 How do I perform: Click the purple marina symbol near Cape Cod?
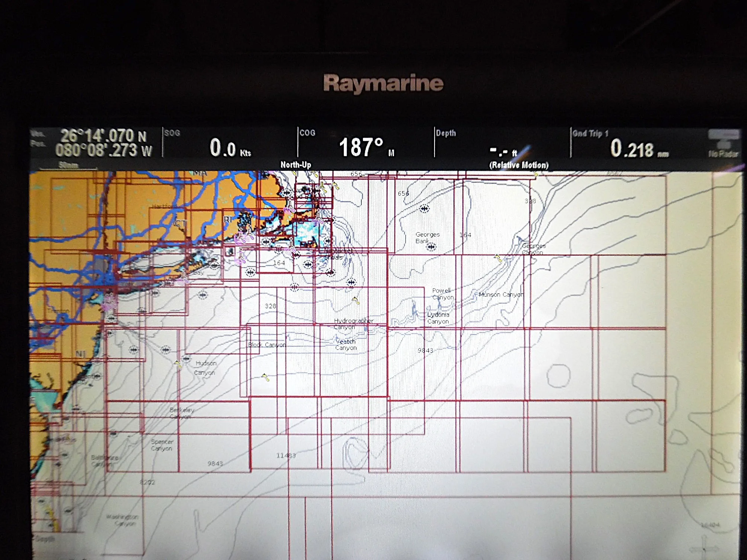coord(289,210)
